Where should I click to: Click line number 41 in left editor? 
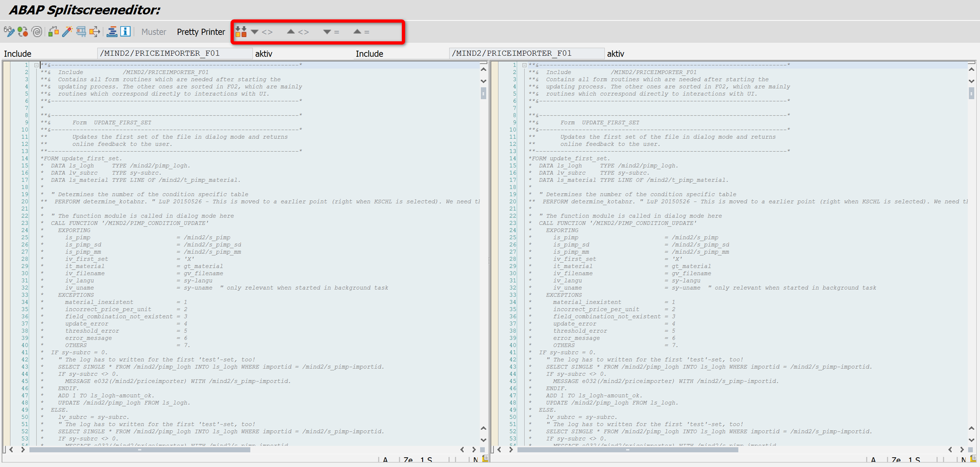coord(25,352)
